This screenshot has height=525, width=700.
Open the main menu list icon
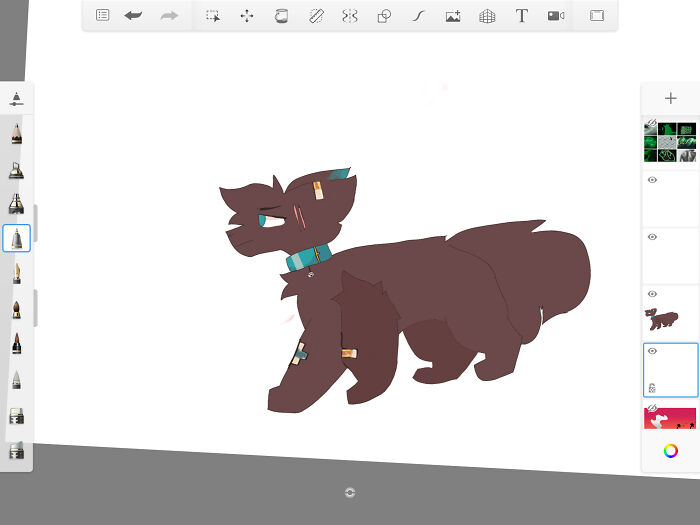point(103,16)
